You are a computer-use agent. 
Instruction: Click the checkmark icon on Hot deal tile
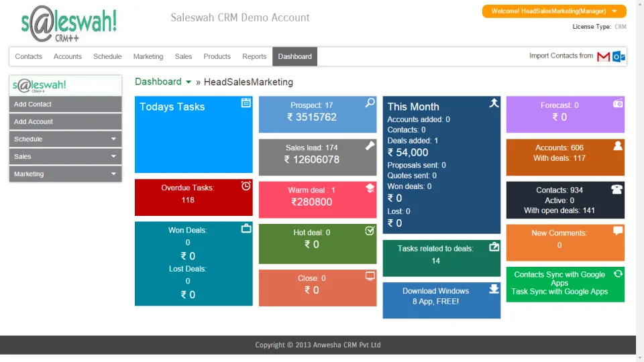click(370, 231)
